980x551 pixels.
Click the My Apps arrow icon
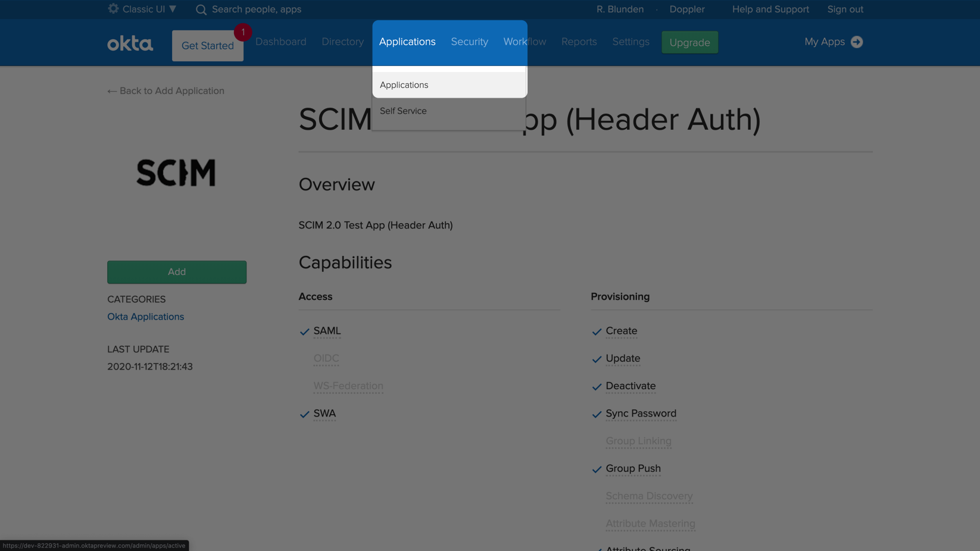857,42
